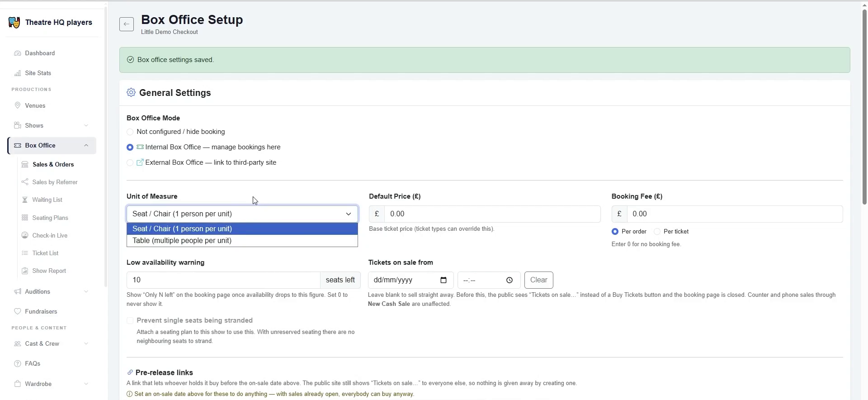Expand the Cast & Crew chevron
This screenshot has height=400, width=868.
[x=86, y=343]
